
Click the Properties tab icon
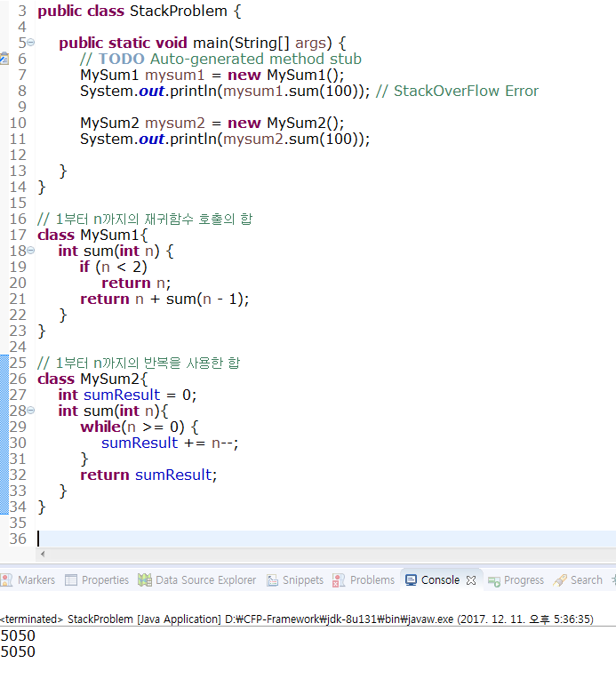pyautogui.click(x=71, y=580)
